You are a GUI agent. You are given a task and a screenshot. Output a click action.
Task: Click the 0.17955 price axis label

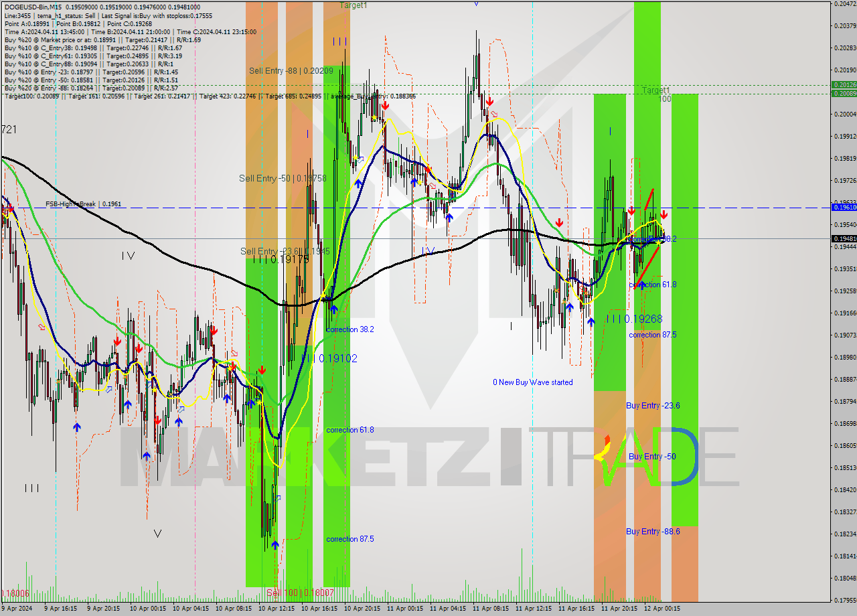pyautogui.click(x=845, y=600)
